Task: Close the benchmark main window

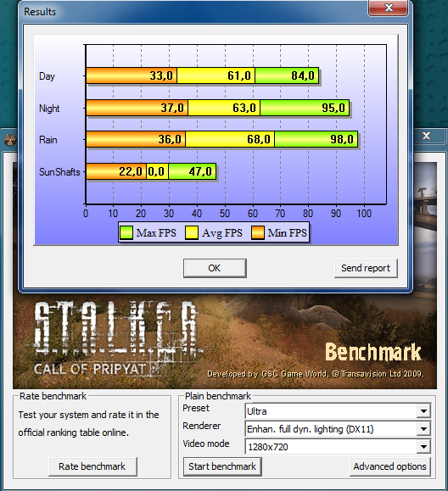Action: [427, 136]
